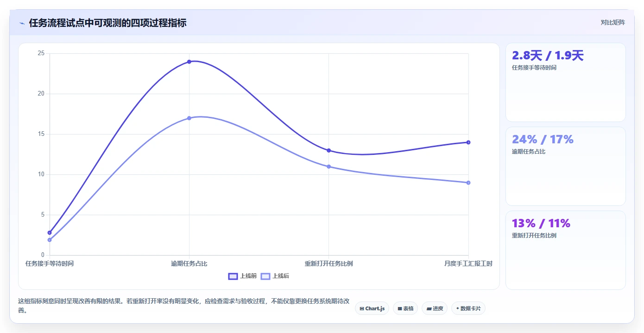Toggle the 上线后 legend swatch
This screenshot has width=644, height=333.
click(x=265, y=276)
